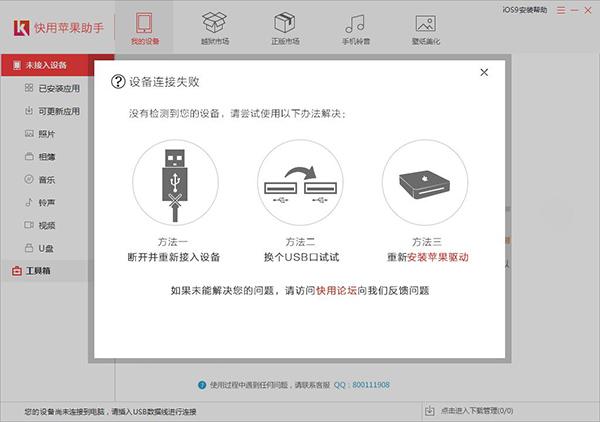Open the 越狱市场 tab
The image size is (600, 422).
click(215, 29)
